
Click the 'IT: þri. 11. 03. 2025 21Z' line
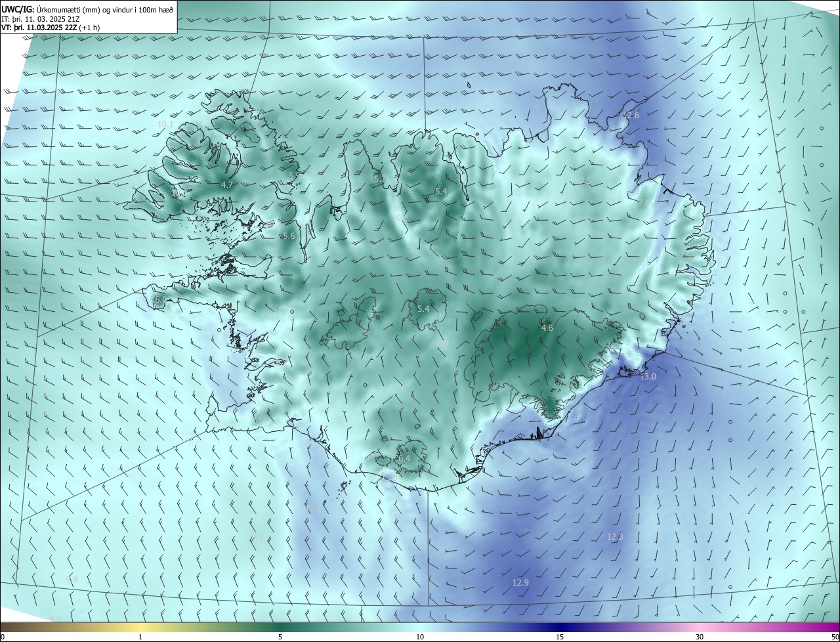pyautogui.click(x=42, y=18)
